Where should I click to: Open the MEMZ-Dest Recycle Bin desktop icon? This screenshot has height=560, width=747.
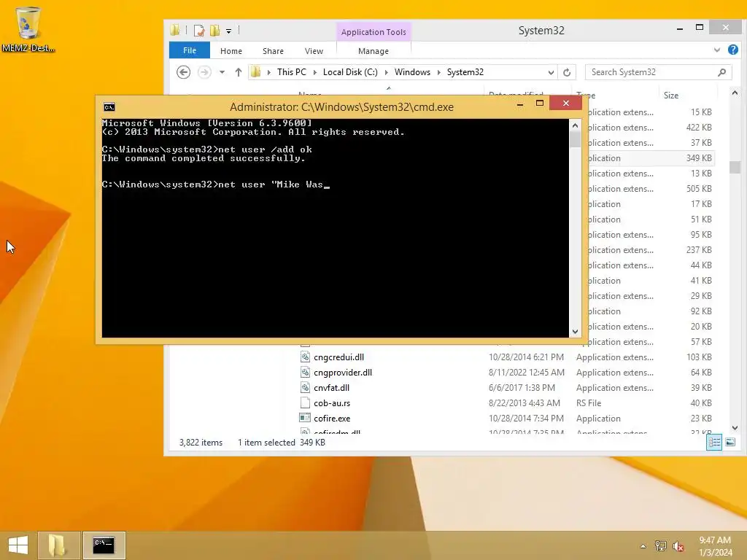pyautogui.click(x=28, y=29)
